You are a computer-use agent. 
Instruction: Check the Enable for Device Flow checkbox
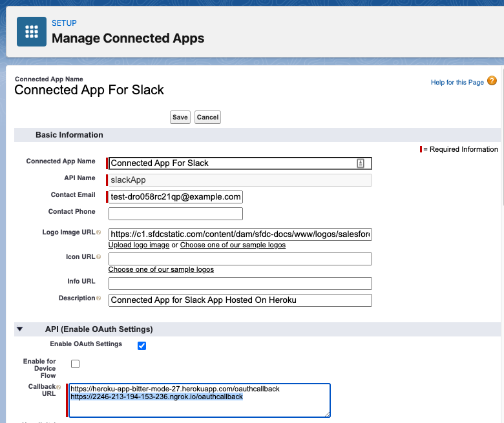(75, 364)
